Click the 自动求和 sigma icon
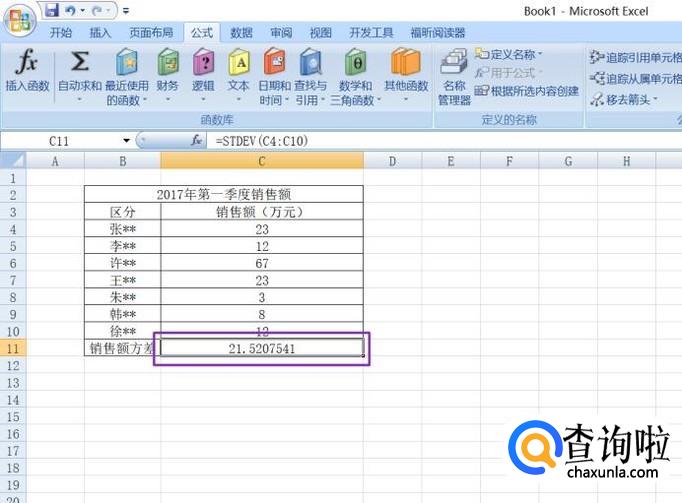Viewport: 682px width, 503px height. pos(80,61)
